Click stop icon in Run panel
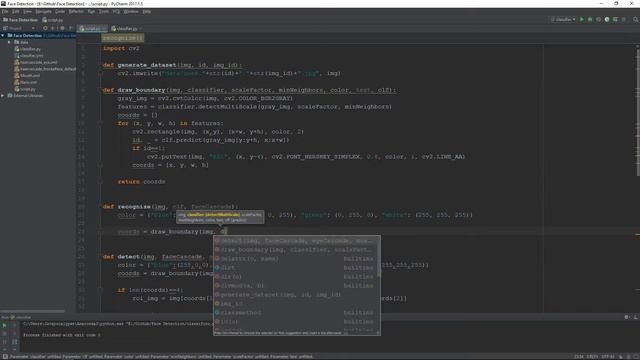This screenshot has width=640, height=360. tap(4, 333)
